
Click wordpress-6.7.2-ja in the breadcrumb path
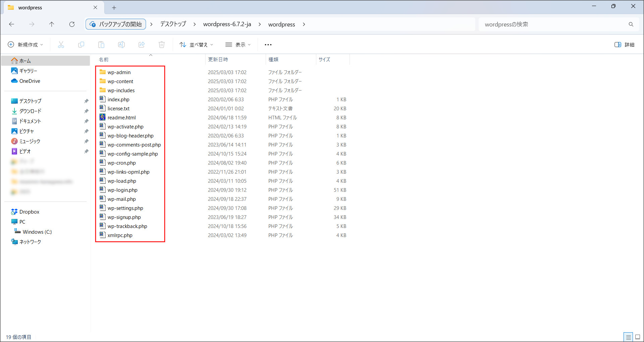point(227,24)
